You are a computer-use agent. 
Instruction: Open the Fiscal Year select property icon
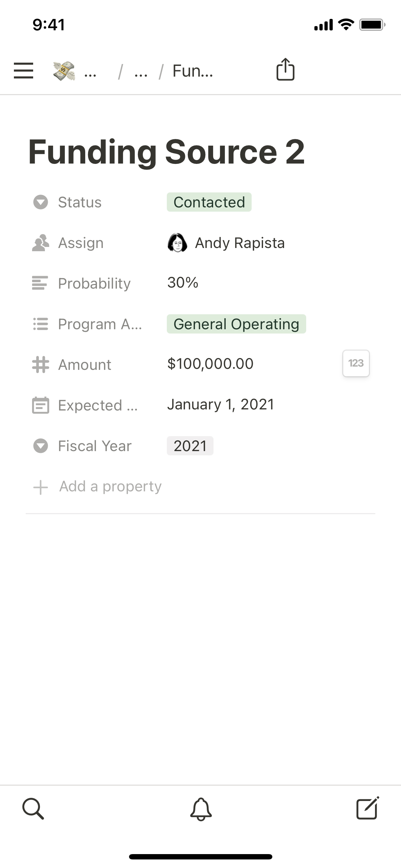point(41,446)
